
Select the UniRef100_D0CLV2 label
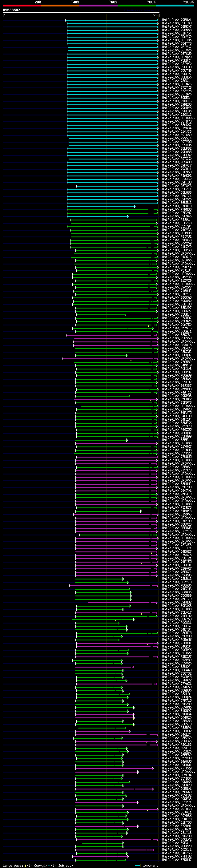(x=176, y=839)
